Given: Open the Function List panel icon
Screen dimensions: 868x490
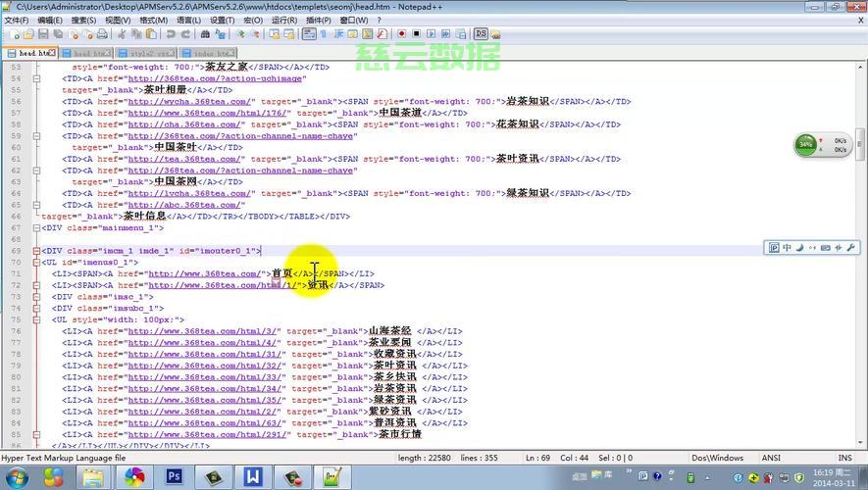Looking at the screenshot, I should pos(382,34).
